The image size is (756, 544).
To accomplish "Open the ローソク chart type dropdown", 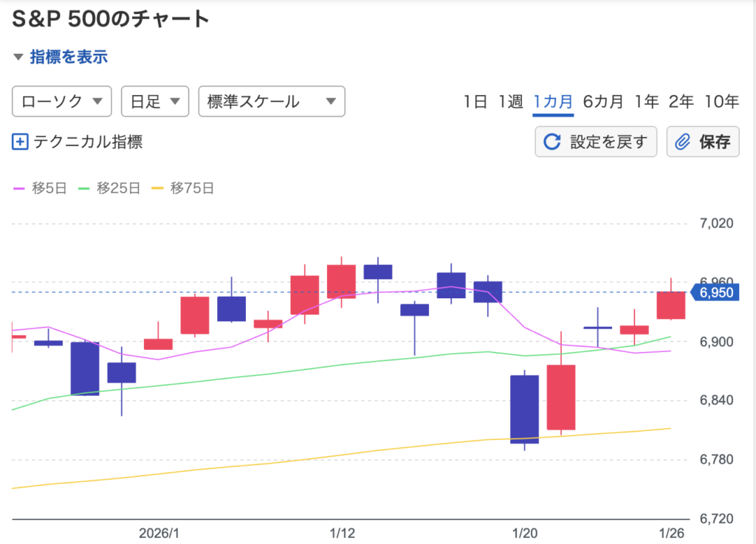I will tap(61, 102).
